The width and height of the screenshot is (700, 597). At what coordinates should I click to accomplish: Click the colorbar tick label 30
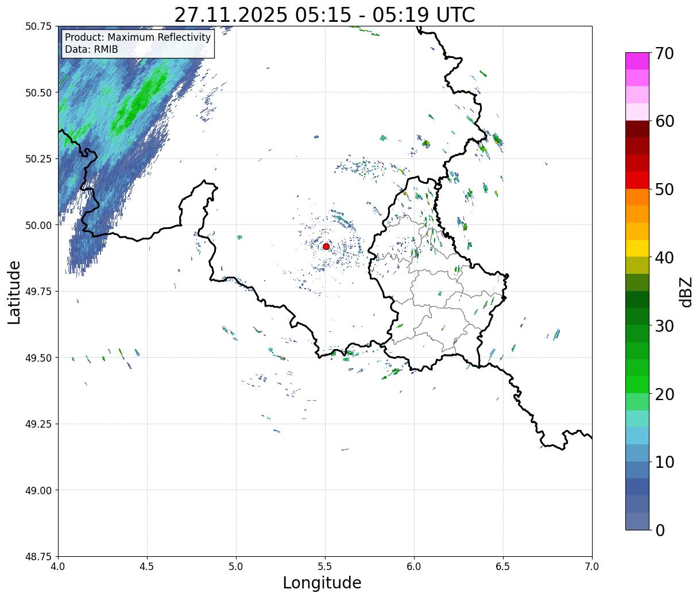click(664, 326)
